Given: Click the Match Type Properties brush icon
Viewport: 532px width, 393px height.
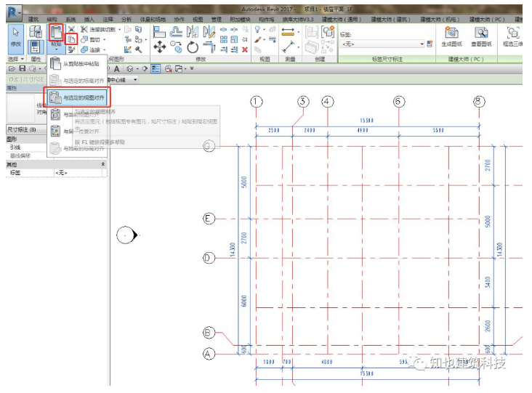Looking at the screenshot, I should coord(71,49).
